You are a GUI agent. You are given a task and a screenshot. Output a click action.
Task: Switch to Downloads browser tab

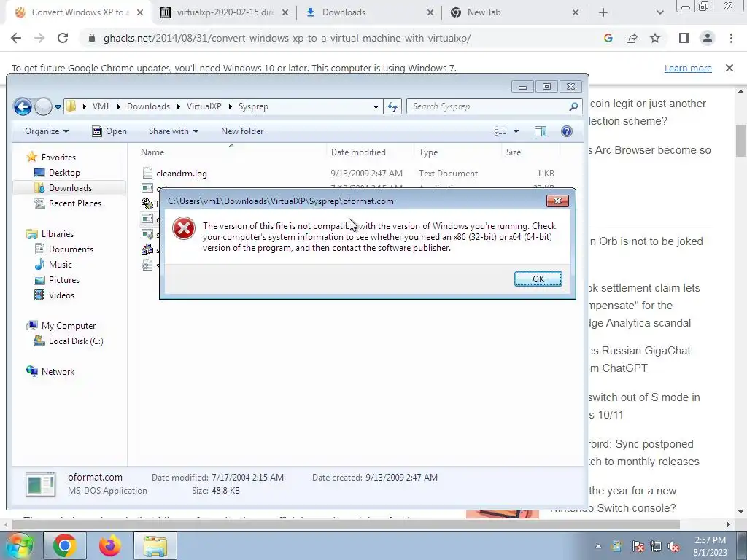(x=369, y=12)
